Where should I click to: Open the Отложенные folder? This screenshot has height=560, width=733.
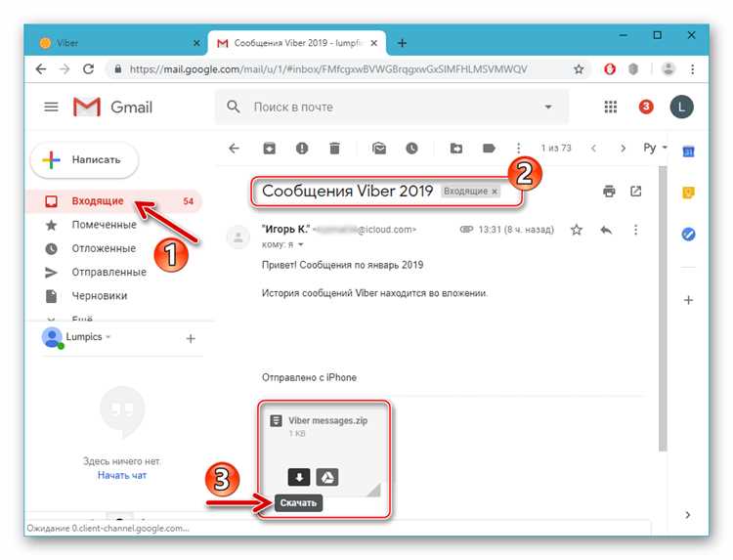104,248
